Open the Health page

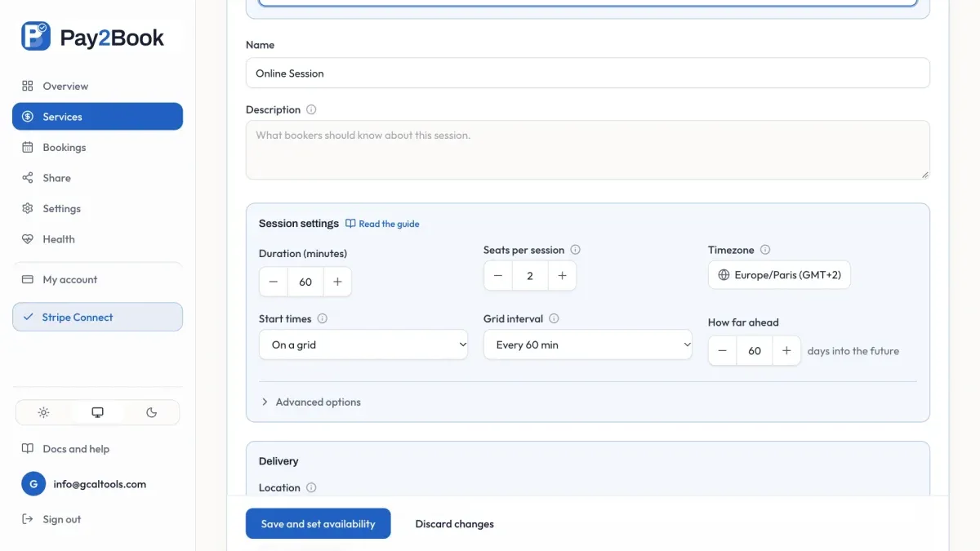(97, 239)
